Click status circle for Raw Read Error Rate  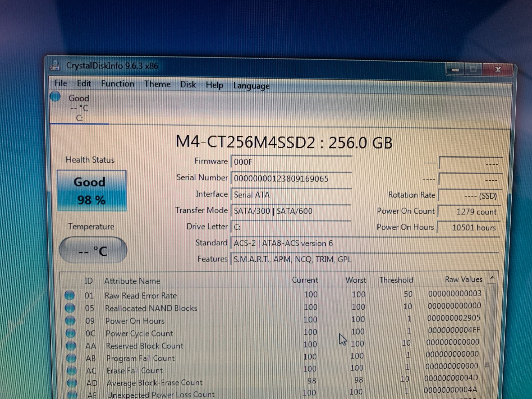(x=69, y=295)
